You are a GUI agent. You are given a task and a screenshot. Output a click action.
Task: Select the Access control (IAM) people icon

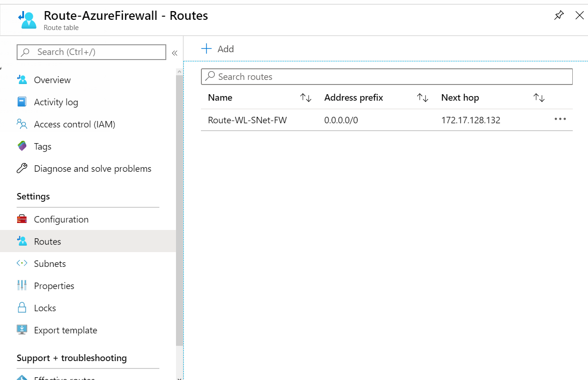click(x=22, y=124)
